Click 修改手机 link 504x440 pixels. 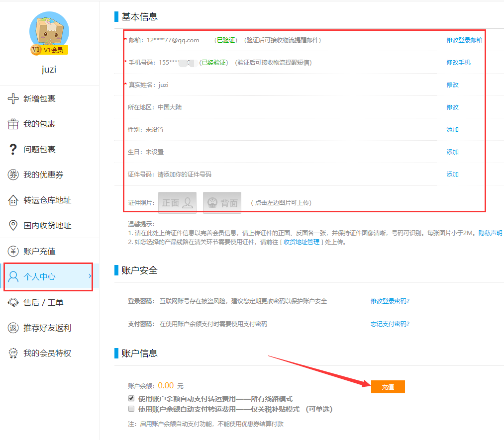pos(458,63)
